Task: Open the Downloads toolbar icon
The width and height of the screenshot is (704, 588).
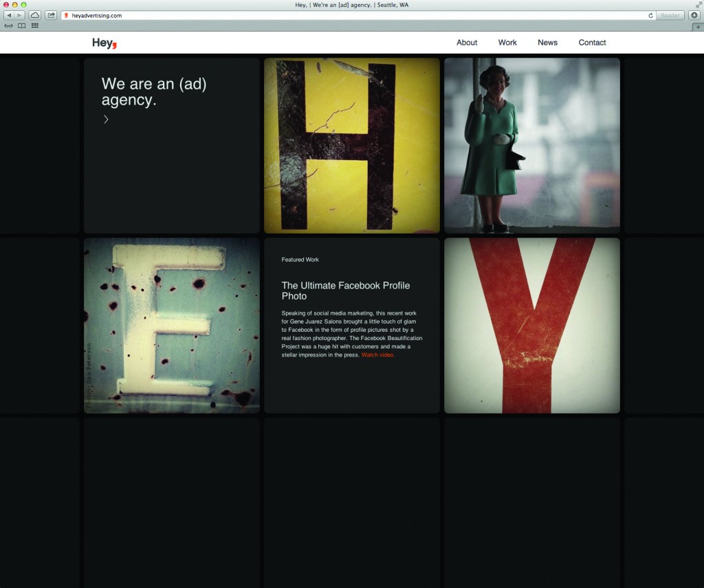Action: pos(694,15)
